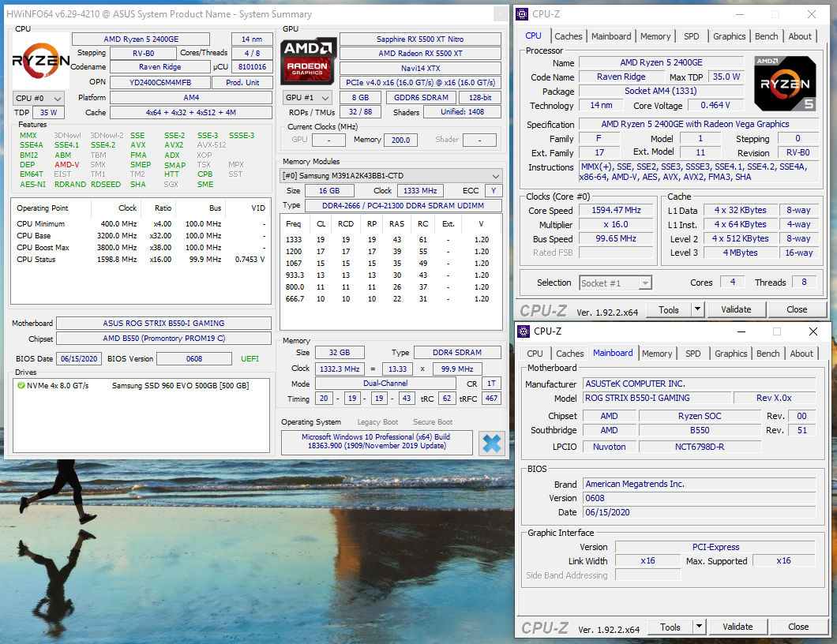Click Tools button in upper CPU-Z window
This screenshot has height=644, width=837.
668,309
